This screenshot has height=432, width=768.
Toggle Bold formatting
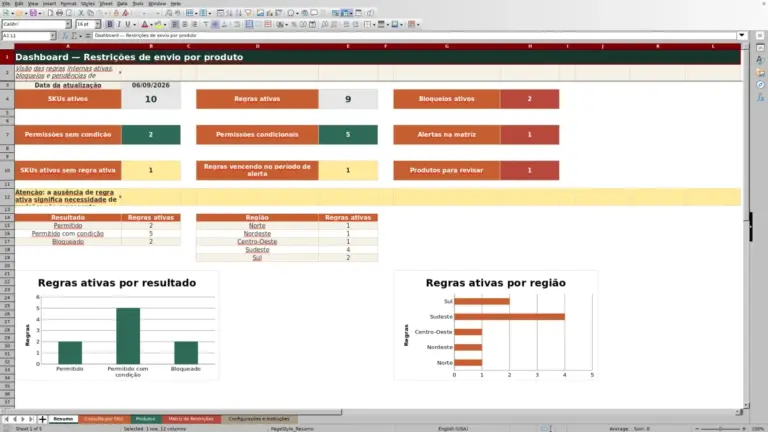[x=110, y=24]
